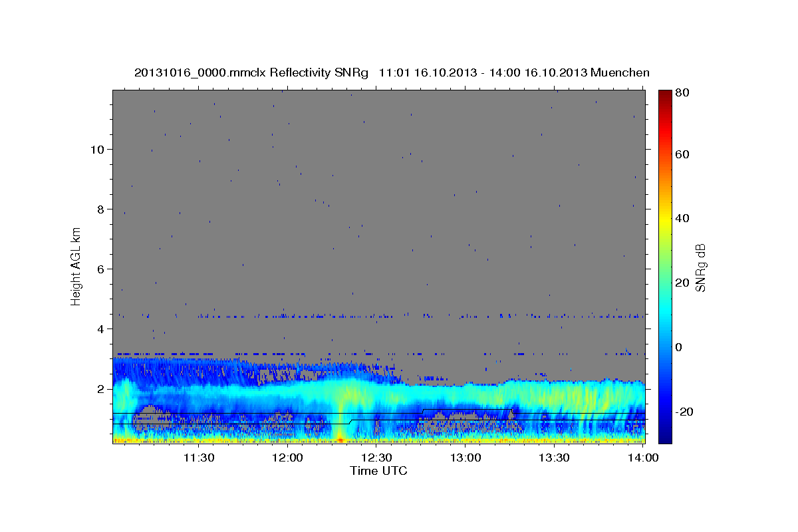Click the plot title text
Screen dimensions: 798x532
pyautogui.click(x=392, y=72)
